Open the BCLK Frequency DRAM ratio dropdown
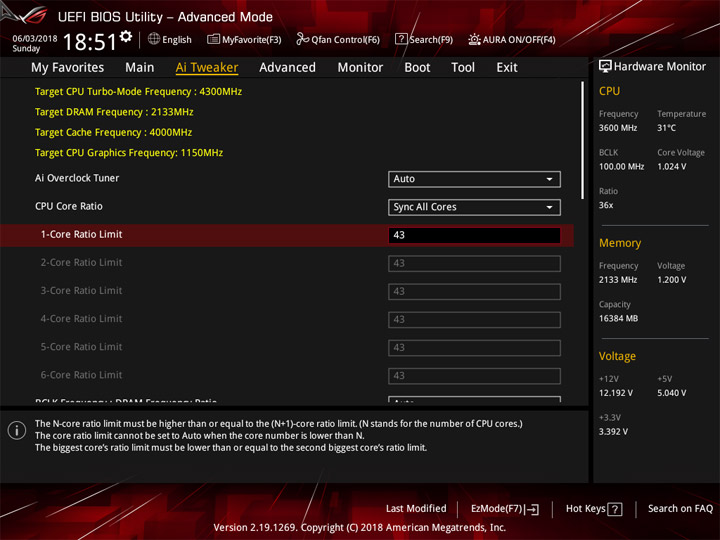 tap(474, 399)
